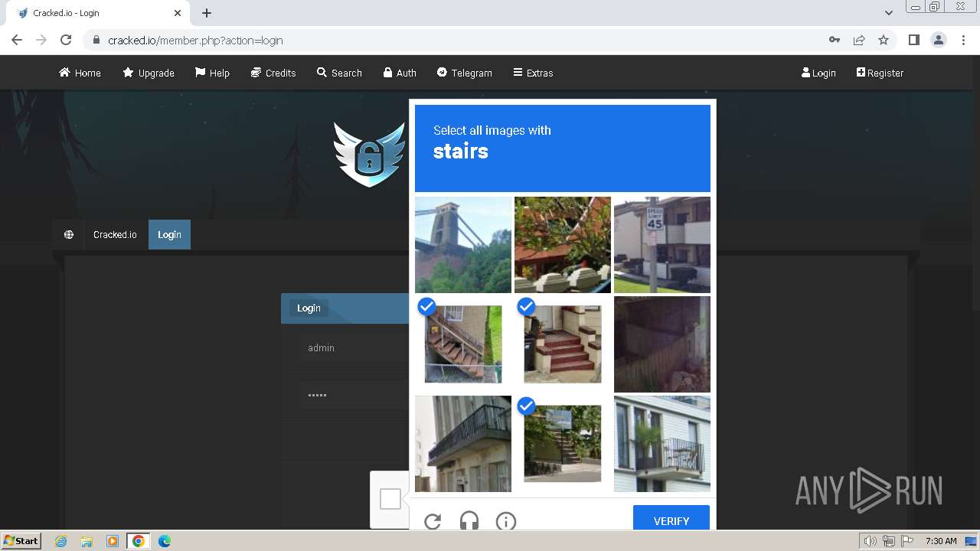Click the globe breadcrumb icon
The height and width of the screenshot is (551, 980).
click(x=69, y=234)
